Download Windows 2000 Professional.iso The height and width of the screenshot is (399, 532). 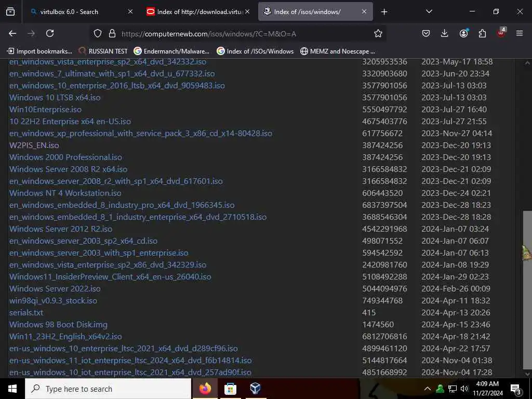point(66,157)
